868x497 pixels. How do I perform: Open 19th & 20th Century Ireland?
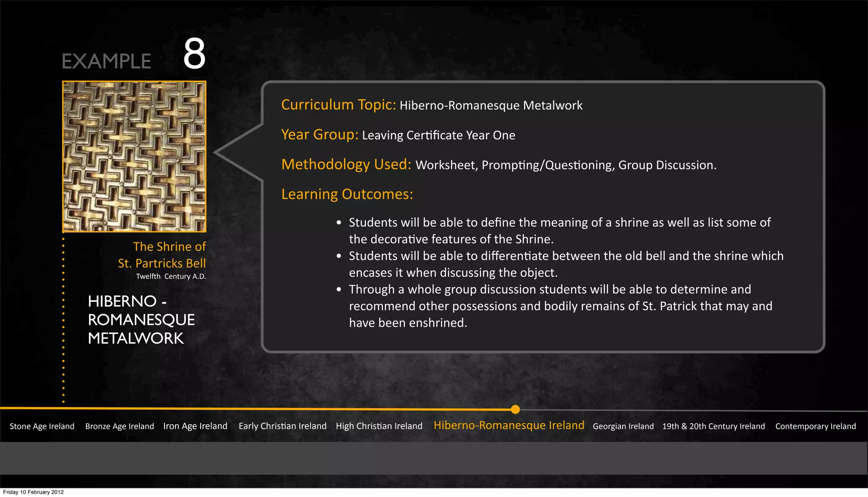click(713, 426)
